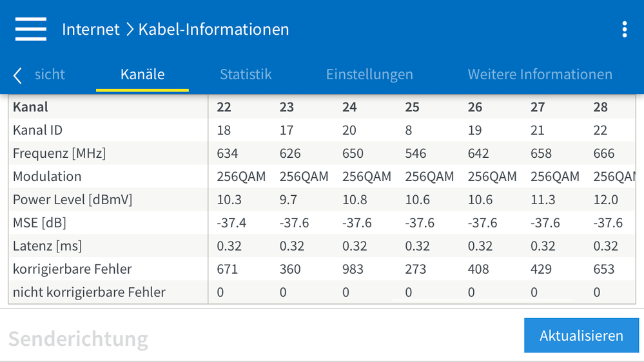Open the three-dot overflow menu

coord(624,30)
